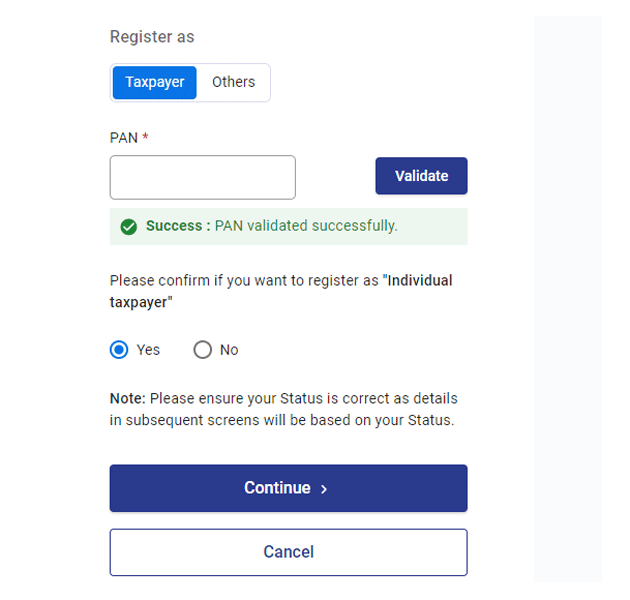This screenshot has width=630, height=600.
Task: Select the Taxpayer registration tab
Action: [x=154, y=83]
